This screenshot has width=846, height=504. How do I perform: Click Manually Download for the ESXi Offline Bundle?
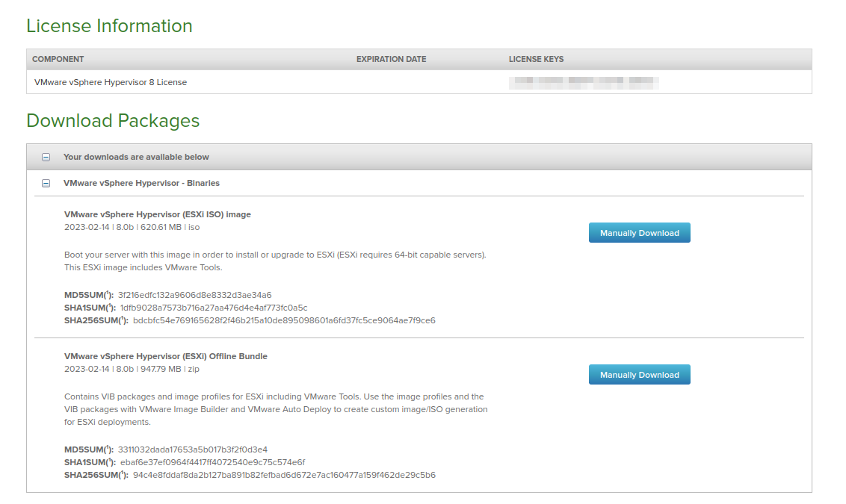(x=639, y=375)
